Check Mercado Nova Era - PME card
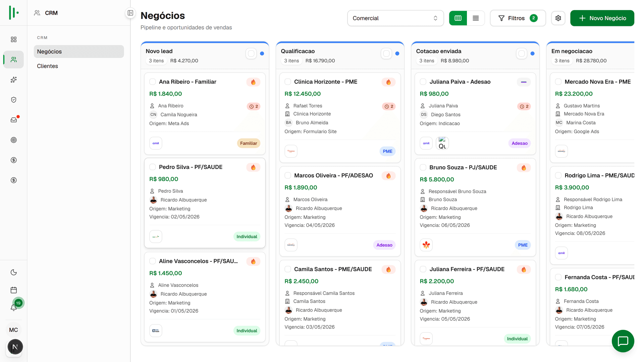 558,82
